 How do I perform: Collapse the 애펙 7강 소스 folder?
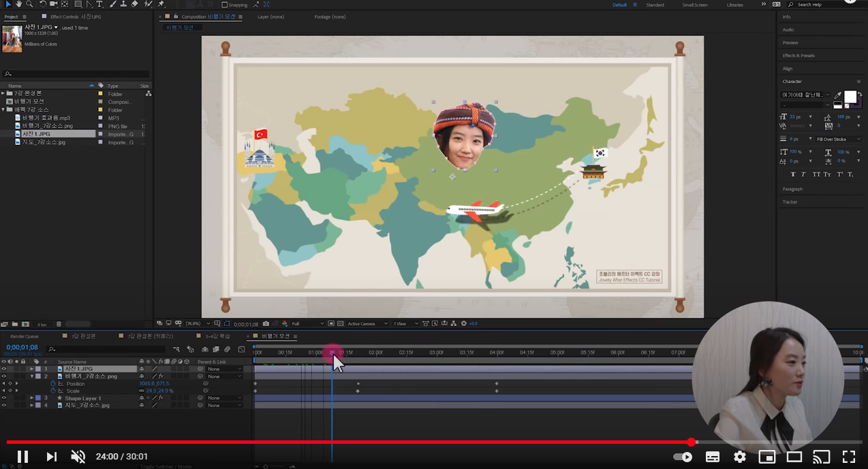[3, 110]
